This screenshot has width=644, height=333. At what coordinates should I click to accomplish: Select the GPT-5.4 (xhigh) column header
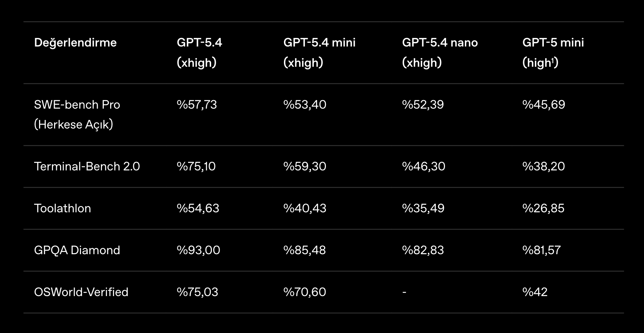pos(199,52)
